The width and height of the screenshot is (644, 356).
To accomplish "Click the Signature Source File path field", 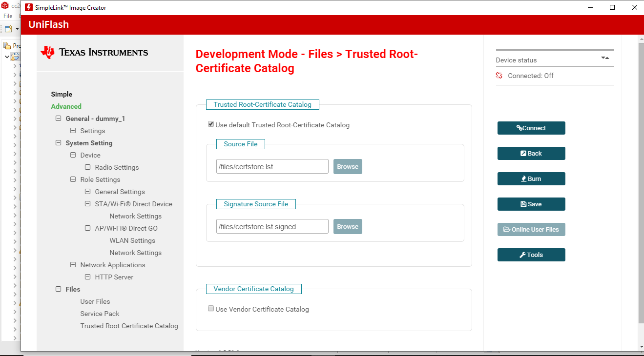I will pos(272,226).
